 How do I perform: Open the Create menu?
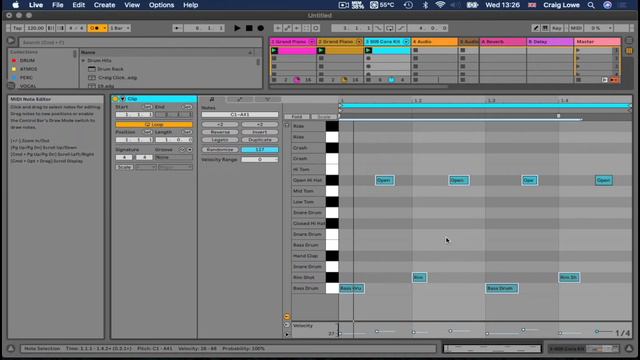tap(104, 5)
